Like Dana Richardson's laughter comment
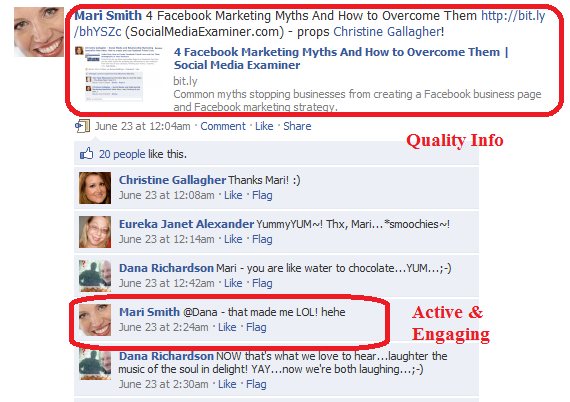570x402 pixels. coord(227,384)
